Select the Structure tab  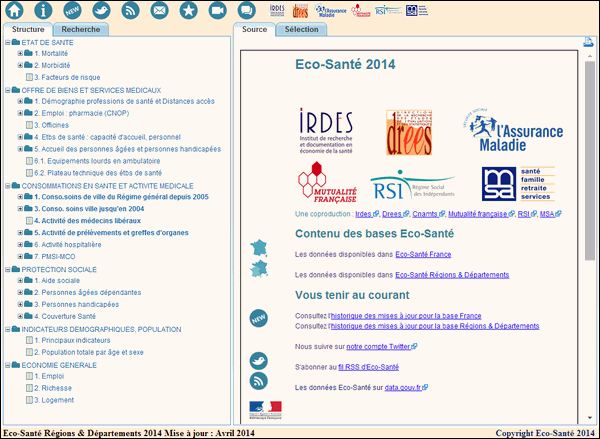pos(28,29)
